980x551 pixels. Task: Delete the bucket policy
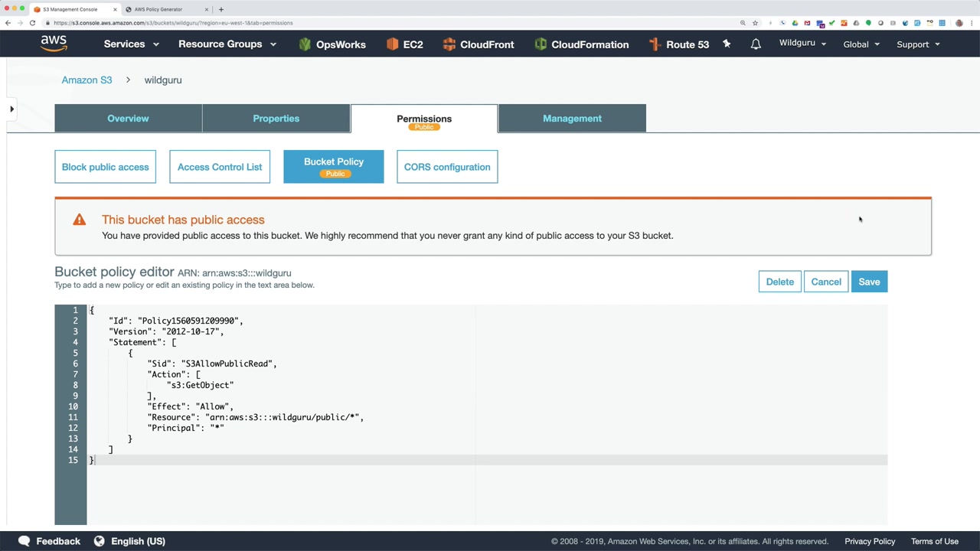[780, 282]
